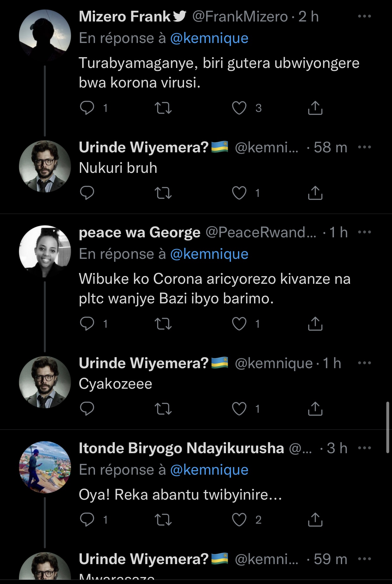Open @kemnique mention link in Mizero Frank's tweet
The image size is (392, 584).
209,38
